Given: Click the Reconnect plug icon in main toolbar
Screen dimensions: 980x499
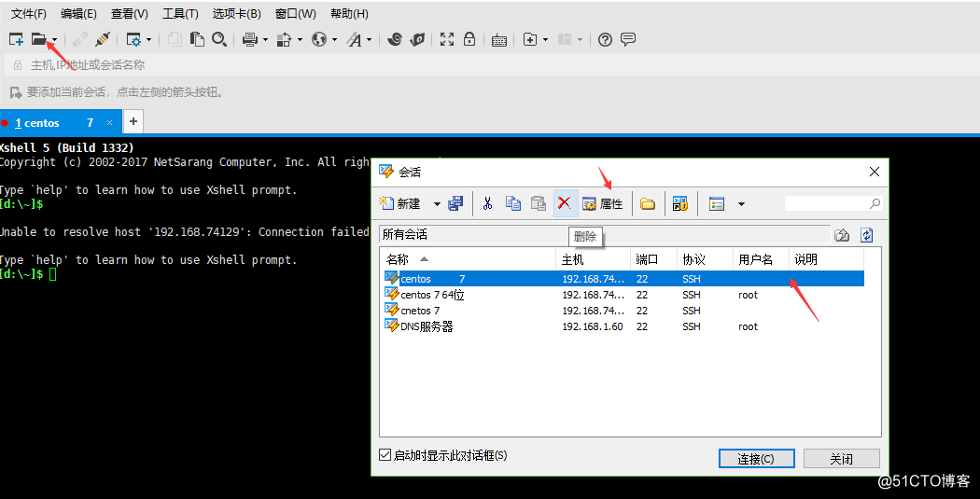Looking at the screenshot, I should click(102, 39).
